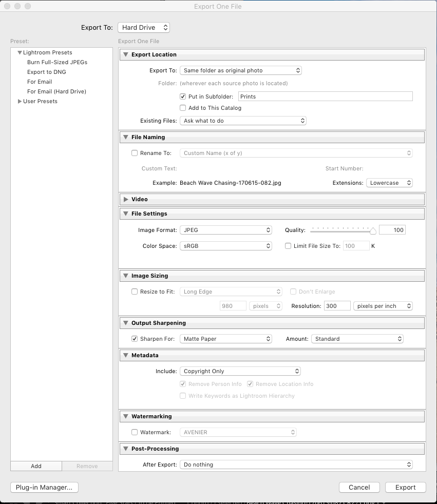This screenshot has height=504, width=437.
Task: Click the example filename Beach Wave Chasing-170615-082.jpg
Action: click(230, 183)
